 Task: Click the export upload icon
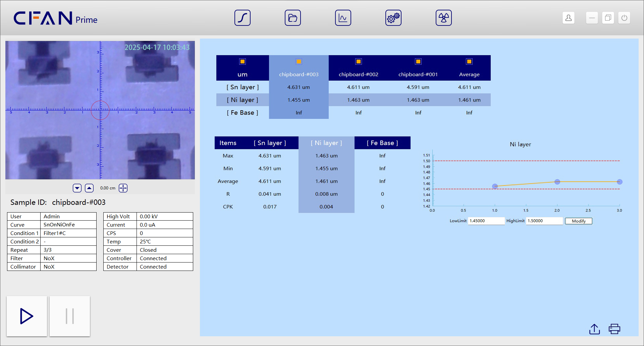(x=594, y=329)
